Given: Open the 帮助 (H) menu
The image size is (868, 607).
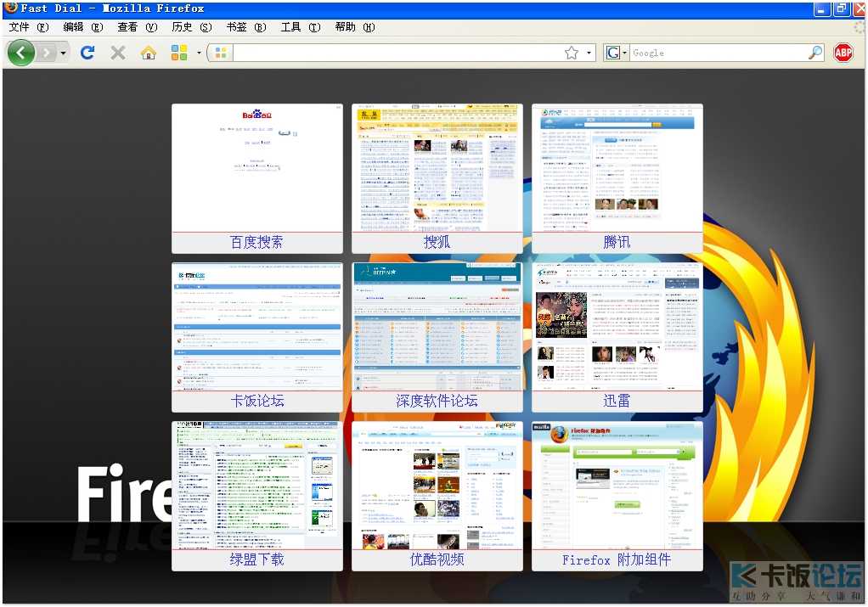Looking at the screenshot, I should point(355,27).
